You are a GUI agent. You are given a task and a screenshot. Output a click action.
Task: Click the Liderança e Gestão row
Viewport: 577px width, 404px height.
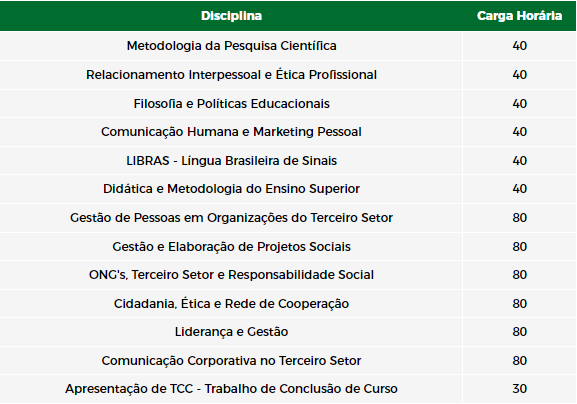288,332
